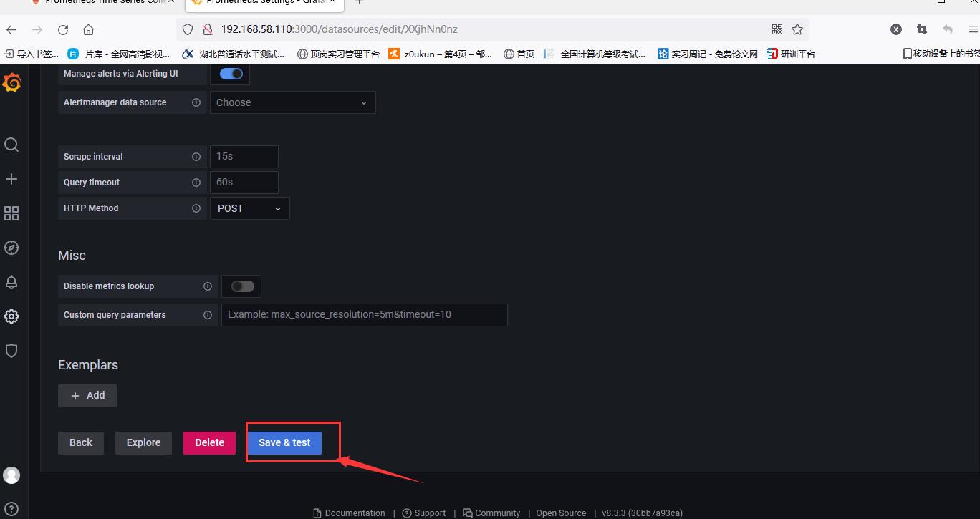
Task: Click the Custom query parameters input field
Action: pyautogui.click(x=364, y=315)
